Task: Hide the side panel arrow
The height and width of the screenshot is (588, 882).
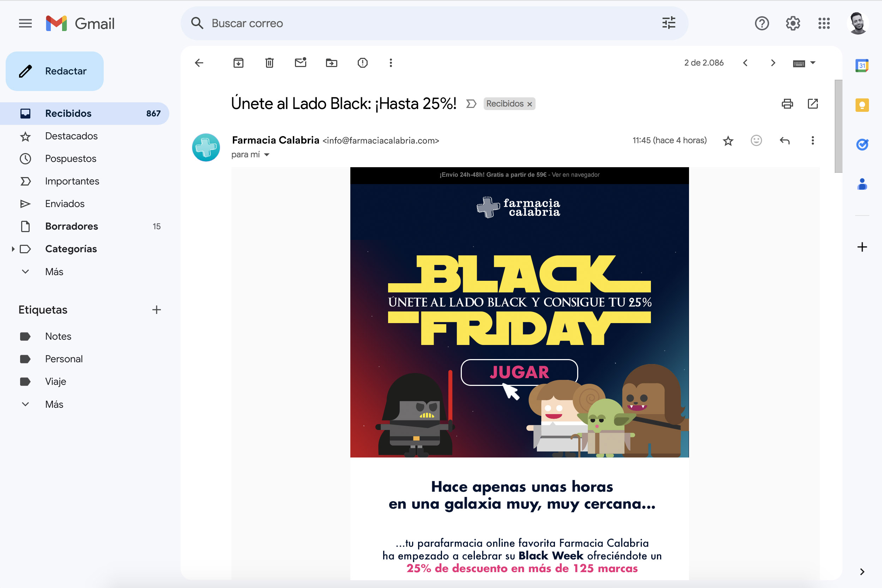Action: [862, 571]
